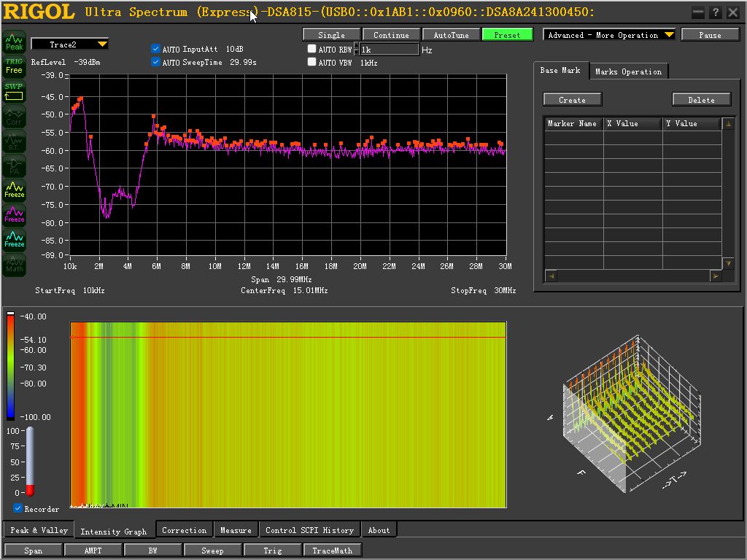This screenshot has width=747, height=560.
Task: Click the RBW value input field
Action: pyautogui.click(x=390, y=50)
